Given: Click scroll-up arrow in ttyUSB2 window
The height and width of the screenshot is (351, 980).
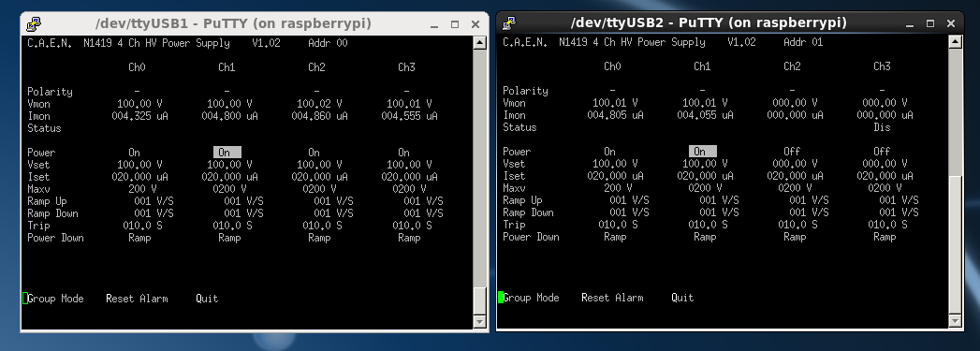Looking at the screenshot, I should tap(955, 42).
